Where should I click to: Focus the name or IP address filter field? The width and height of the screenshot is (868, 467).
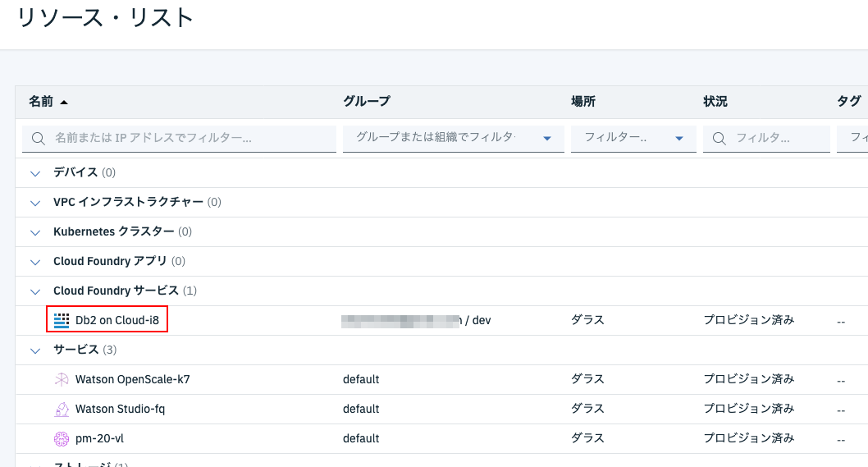(x=179, y=138)
